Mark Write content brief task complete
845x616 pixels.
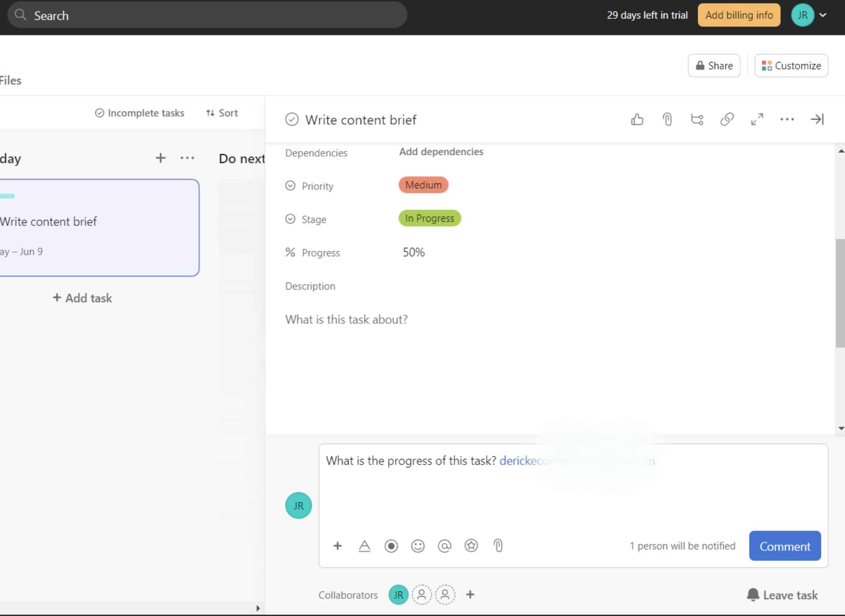tap(292, 119)
